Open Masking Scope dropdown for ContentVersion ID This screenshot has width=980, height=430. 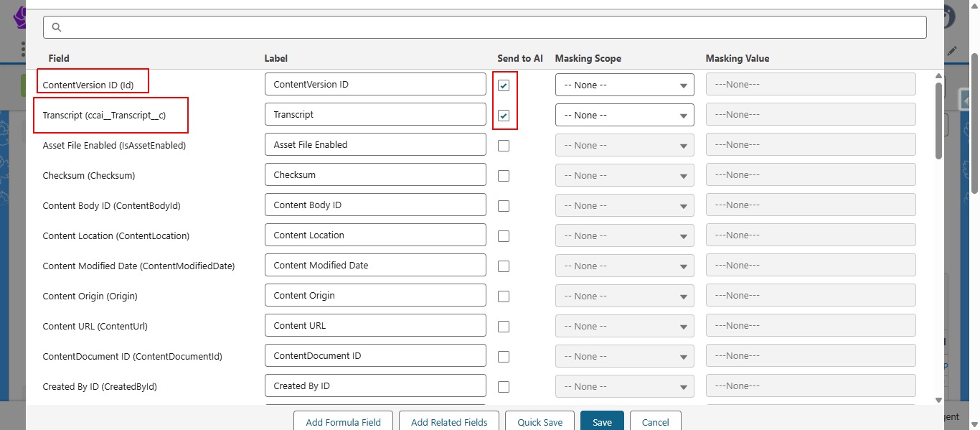click(624, 85)
